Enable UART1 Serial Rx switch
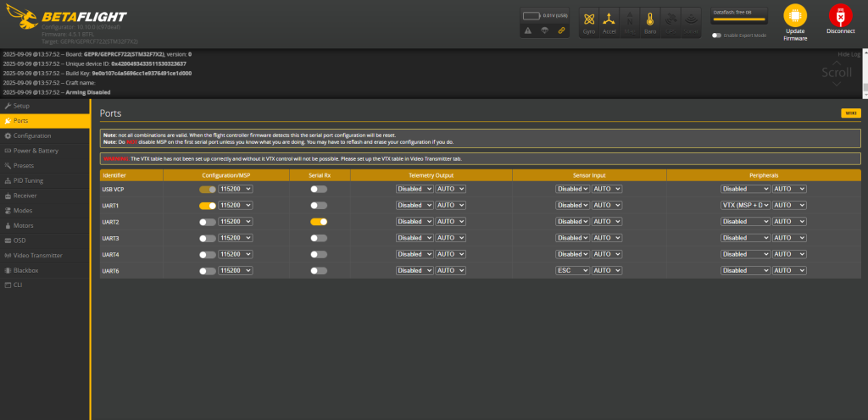Viewport: 868px width, 420px height. tap(319, 206)
